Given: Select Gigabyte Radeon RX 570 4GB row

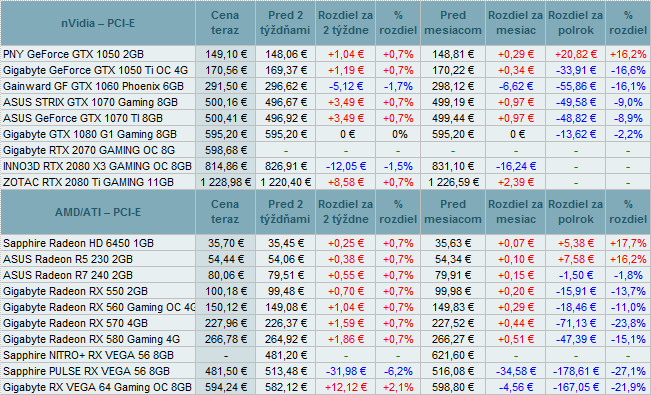Looking at the screenshot, I should click(75, 323).
